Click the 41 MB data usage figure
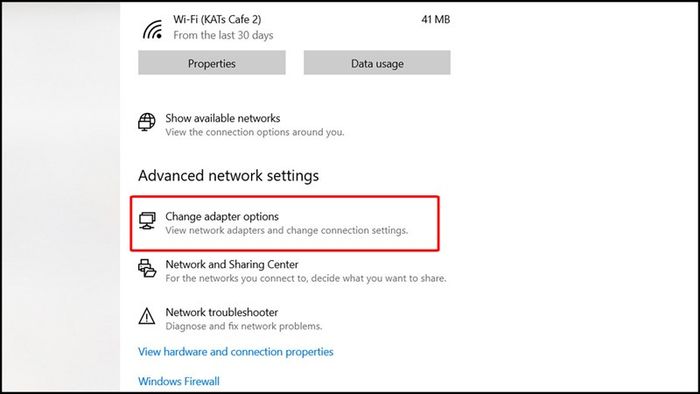Viewport: 700px width, 394px height. (x=436, y=20)
